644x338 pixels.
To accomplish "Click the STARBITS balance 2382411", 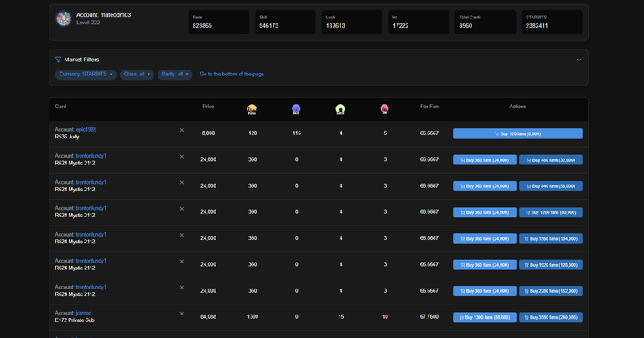I will click(x=537, y=25).
